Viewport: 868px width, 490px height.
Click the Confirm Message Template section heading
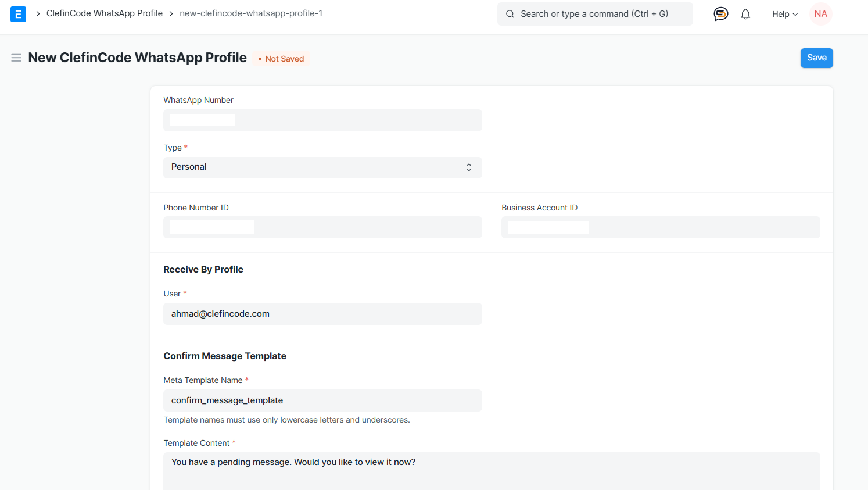coord(225,356)
